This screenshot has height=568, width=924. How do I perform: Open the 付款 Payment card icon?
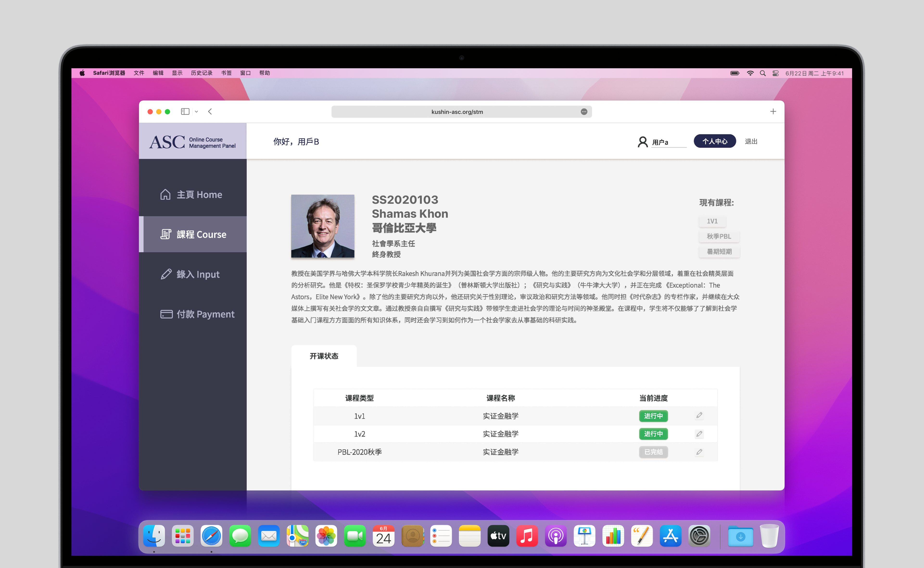[x=166, y=314]
